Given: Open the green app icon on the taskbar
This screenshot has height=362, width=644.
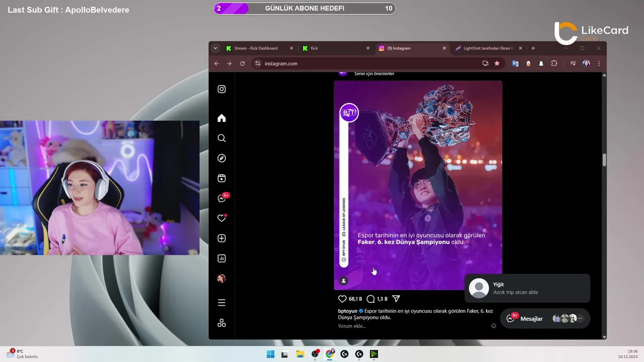Looking at the screenshot, I should coord(374,354).
